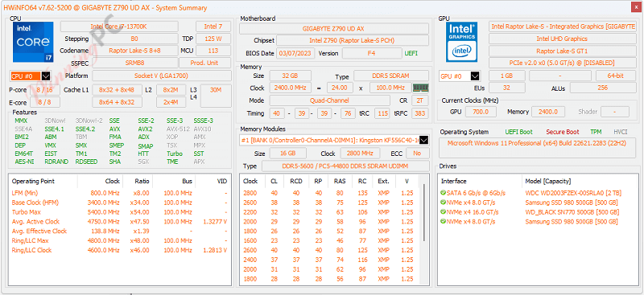This screenshot has height=295, width=644.
Task: Click the ALUs value 256 field
Action: (x=602, y=88)
